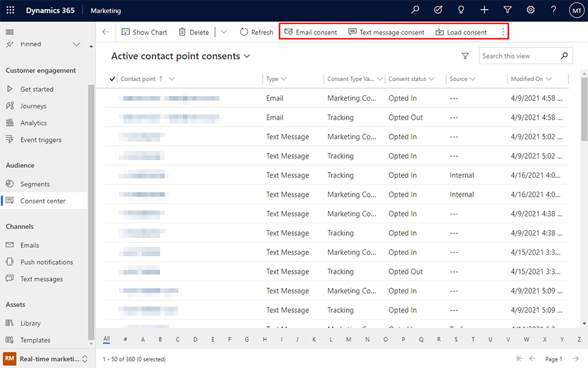Image resolution: width=588 pixels, height=368 pixels.
Task: Open the more commands vertical ellipsis
Action: click(x=503, y=32)
